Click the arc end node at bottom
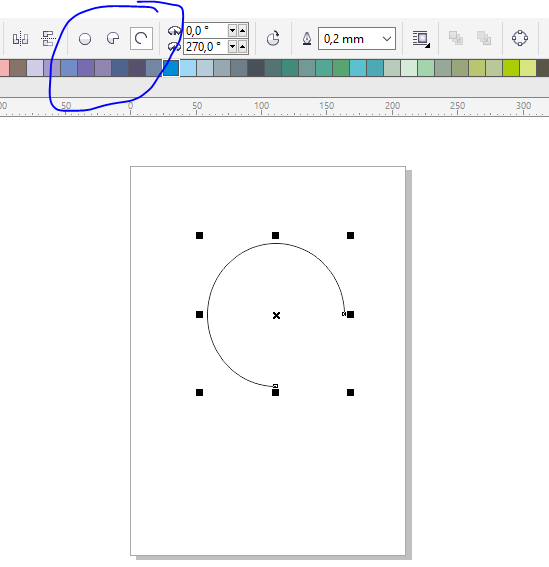 276,386
